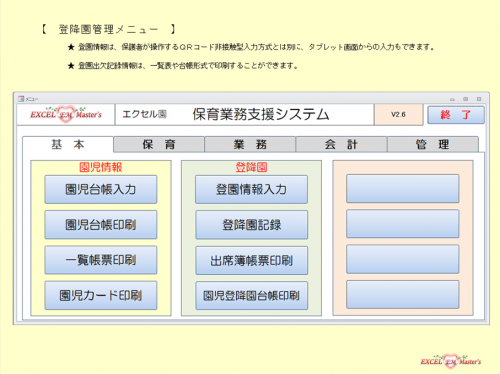Close the メニュー window
Image resolution: width=500 pixels, height=374 pixels.
pyautogui.click(x=479, y=99)
